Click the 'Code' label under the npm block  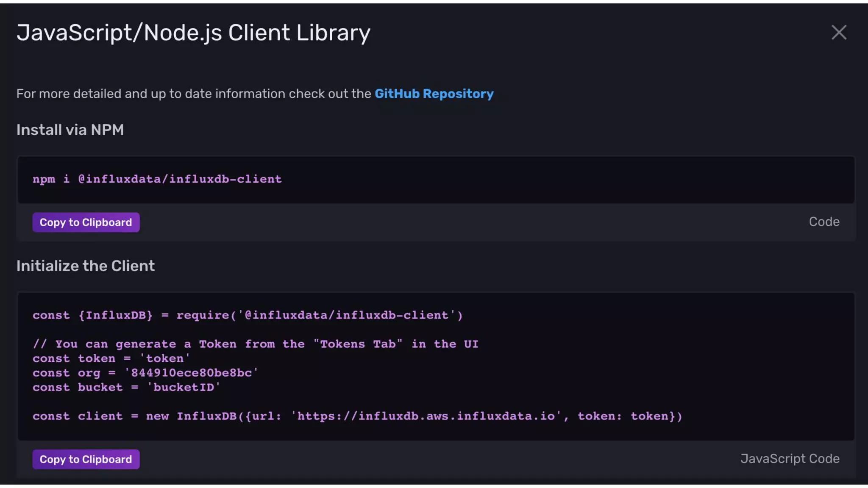(x=823, y=222)
